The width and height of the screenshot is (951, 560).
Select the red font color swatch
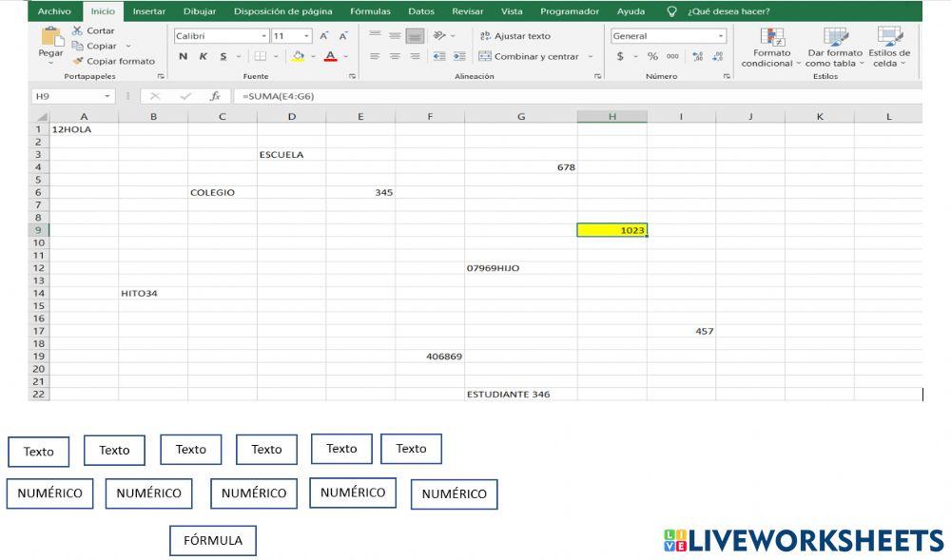pyautogui.click(x=330, y=57)
